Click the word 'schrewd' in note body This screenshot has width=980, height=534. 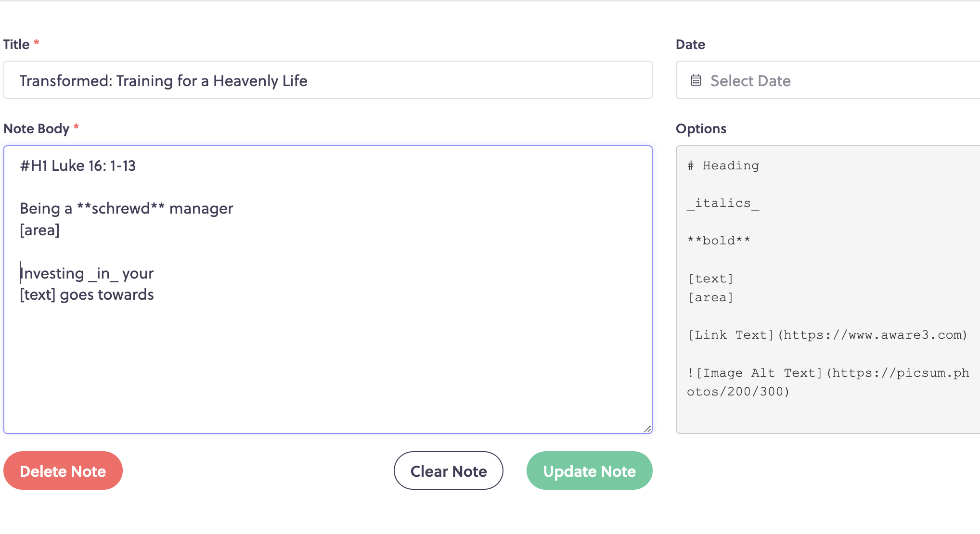tap(121, 209)
